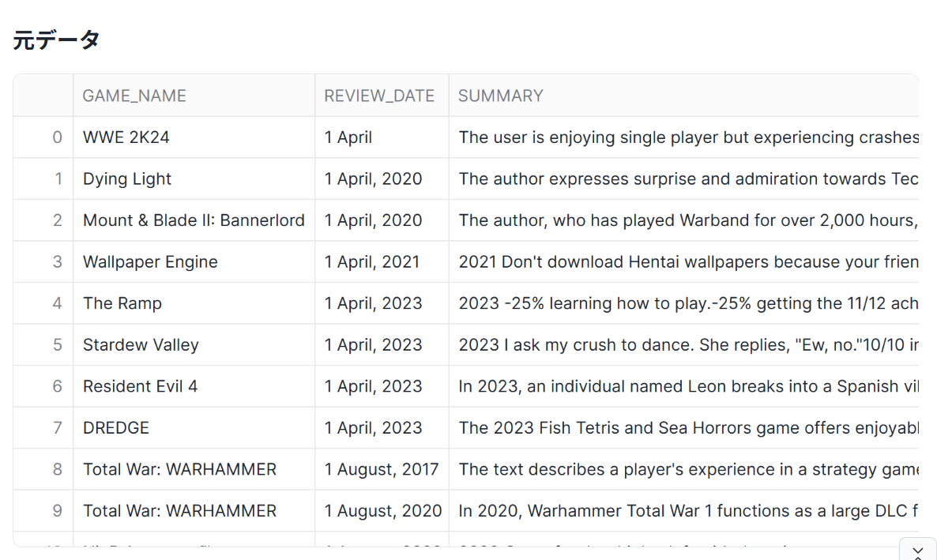Select the Mount & Blade II: Bannerlord cell
The image size is (937, 560).
[194, 220]
